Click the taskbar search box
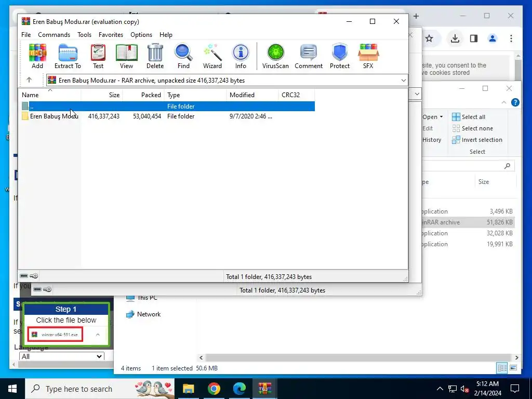532x399 pixels. tap(100, 389)
